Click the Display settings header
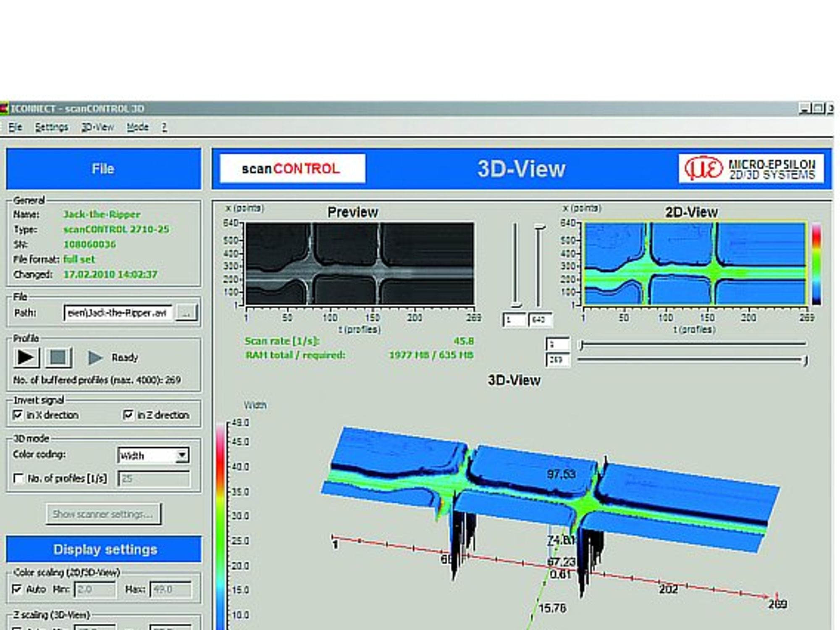The height and width of the screenshot is (630, 840). pos(103,549)
